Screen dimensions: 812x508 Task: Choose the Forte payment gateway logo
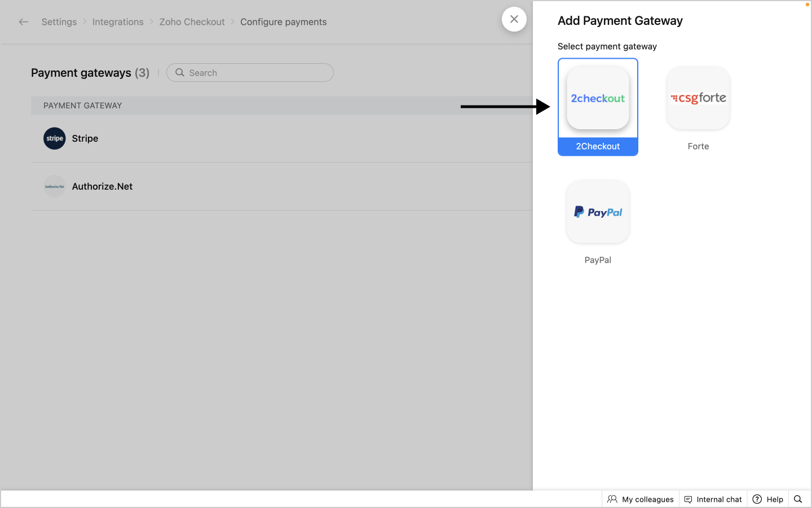698,98
